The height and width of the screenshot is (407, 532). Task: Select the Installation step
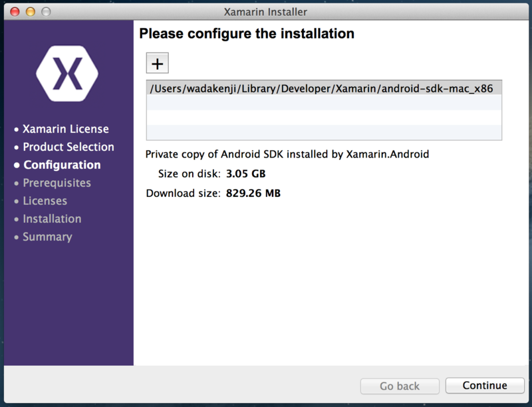click(x=52, y=219)
